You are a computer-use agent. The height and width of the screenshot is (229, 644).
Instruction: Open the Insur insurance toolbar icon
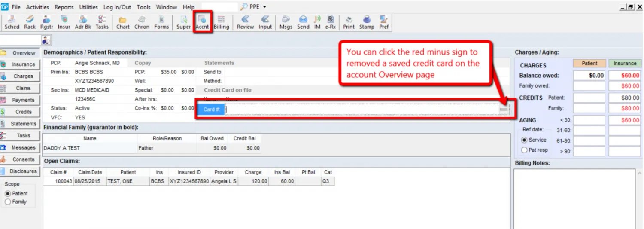64,22
